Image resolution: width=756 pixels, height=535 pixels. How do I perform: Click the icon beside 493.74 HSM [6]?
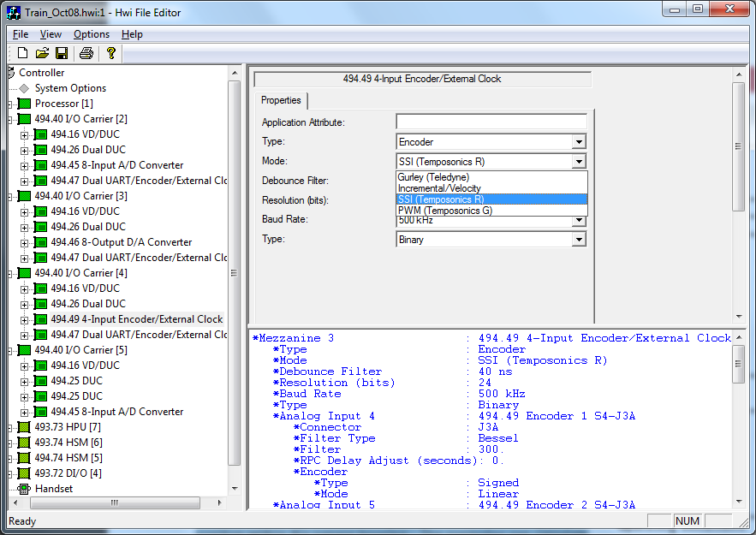point(24,443)
